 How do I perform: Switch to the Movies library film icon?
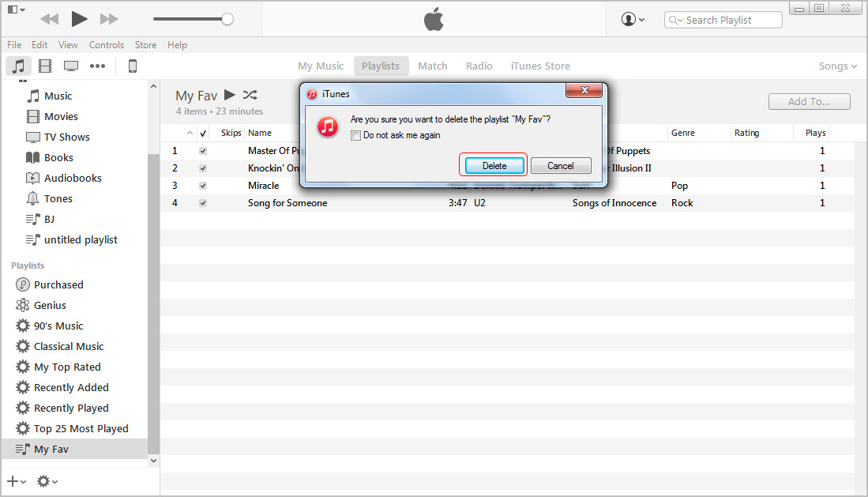tap(45, 66)
